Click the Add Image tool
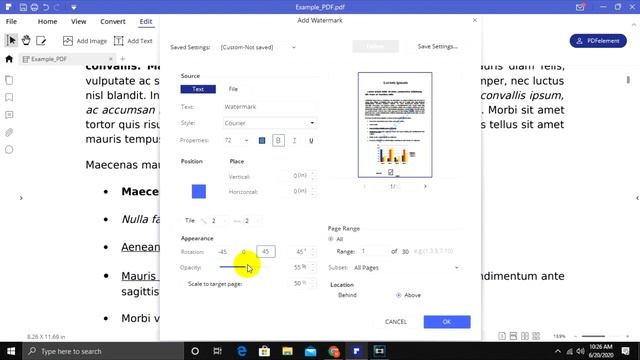The image size is (640, 360). tap(84, 41)
